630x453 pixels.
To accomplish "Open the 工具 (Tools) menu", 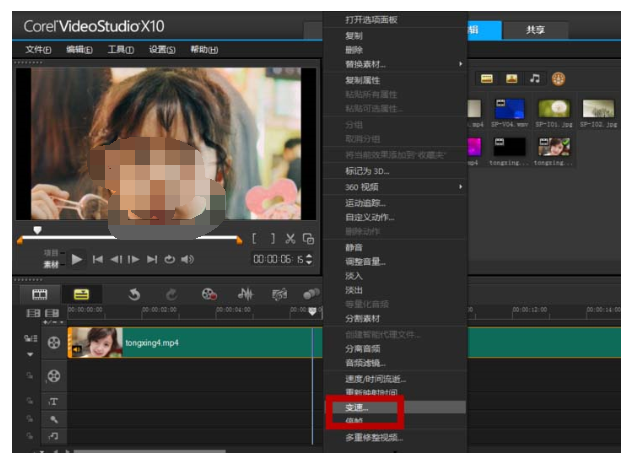I will (x=121, y=50).
